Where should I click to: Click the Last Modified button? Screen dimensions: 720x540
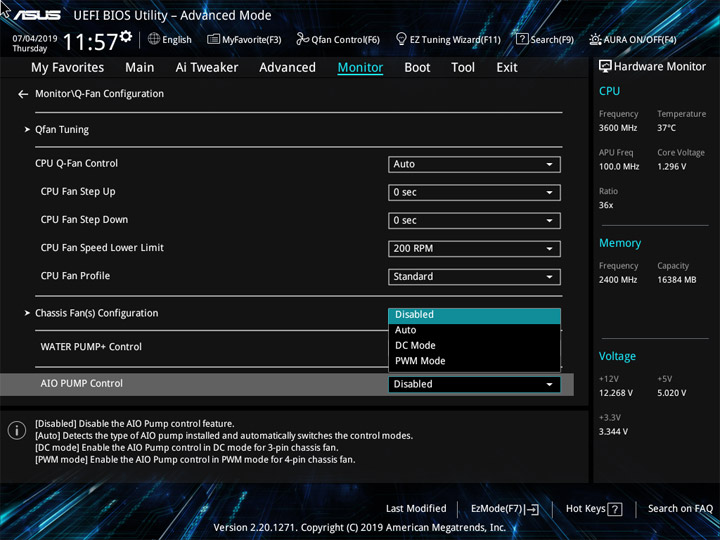416,509
